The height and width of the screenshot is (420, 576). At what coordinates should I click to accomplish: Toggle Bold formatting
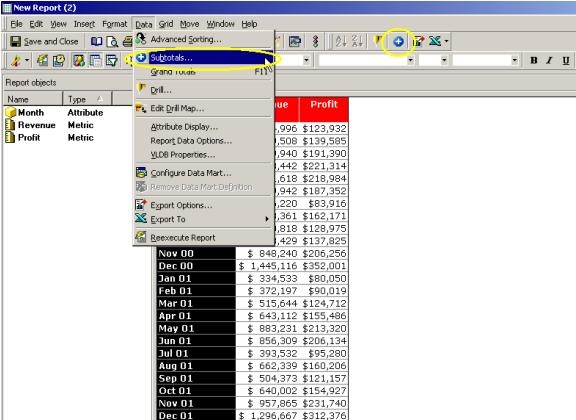click(x=534, y=60)
